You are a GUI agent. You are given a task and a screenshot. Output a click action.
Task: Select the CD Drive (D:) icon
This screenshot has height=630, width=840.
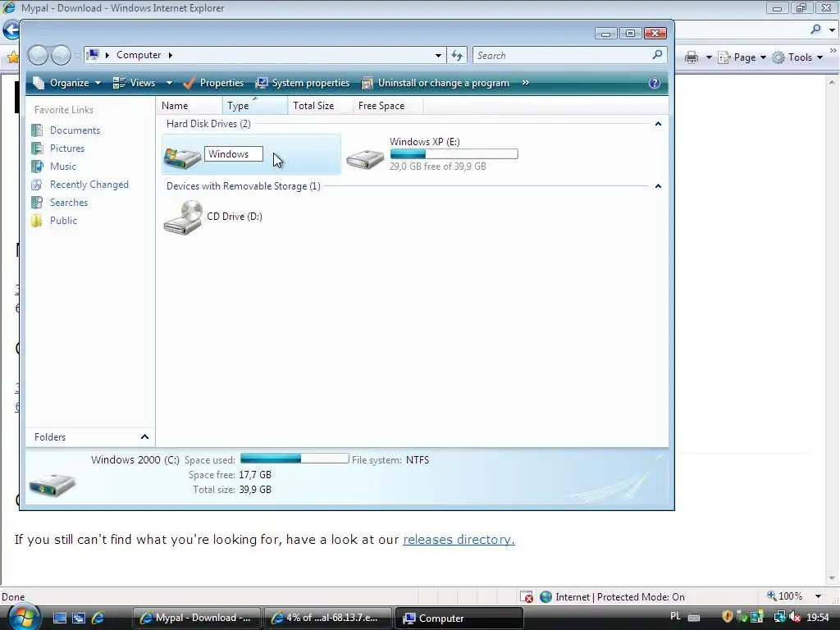[x=183, y=217]
